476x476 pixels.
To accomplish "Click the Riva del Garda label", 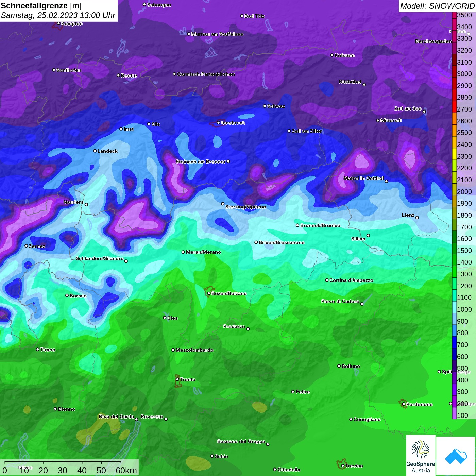I will click(x=116, y=417).
